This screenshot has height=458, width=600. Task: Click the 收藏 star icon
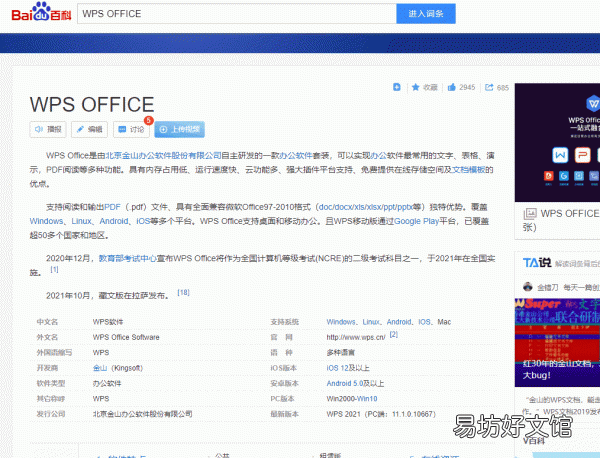[x=416, y=87]
